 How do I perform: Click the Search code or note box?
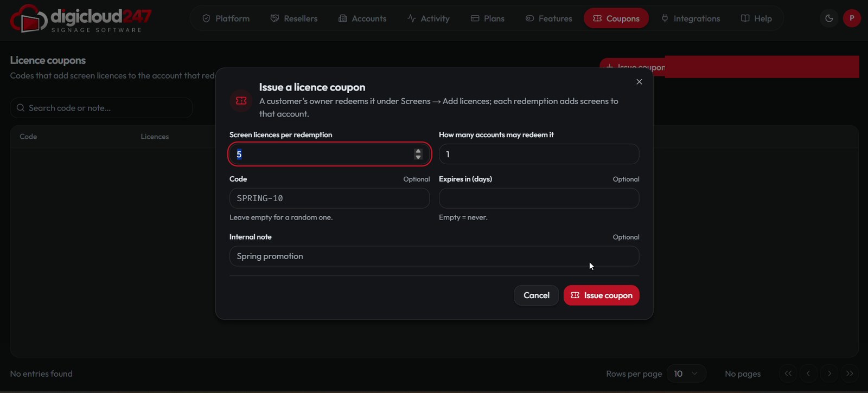101,108
